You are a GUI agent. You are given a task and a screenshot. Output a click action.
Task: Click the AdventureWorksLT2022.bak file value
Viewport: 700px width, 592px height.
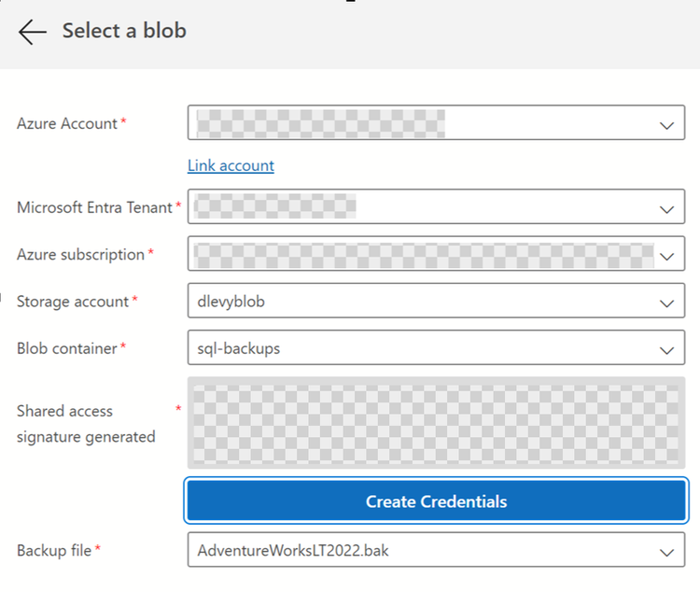tap(292, 551)
